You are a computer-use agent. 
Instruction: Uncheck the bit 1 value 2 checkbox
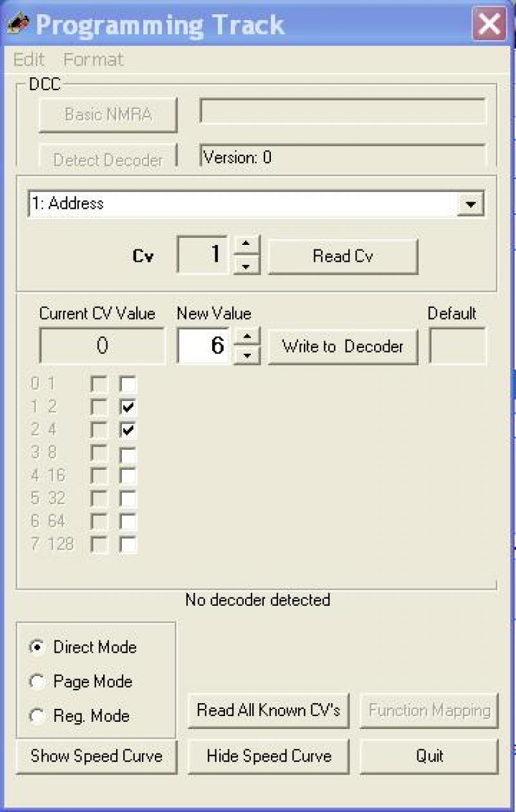pyautogui.click(x=128, y=407)
